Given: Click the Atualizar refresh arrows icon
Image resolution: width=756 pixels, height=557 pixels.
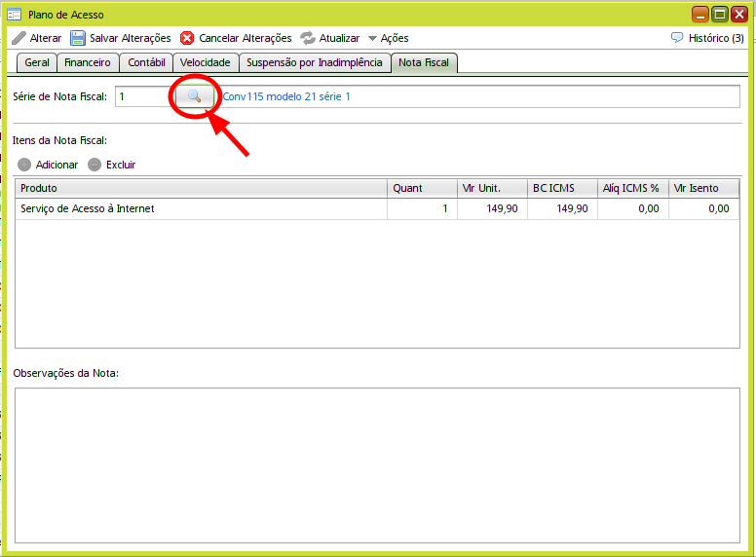Looking at the screenshot, I should coord(308,38).
